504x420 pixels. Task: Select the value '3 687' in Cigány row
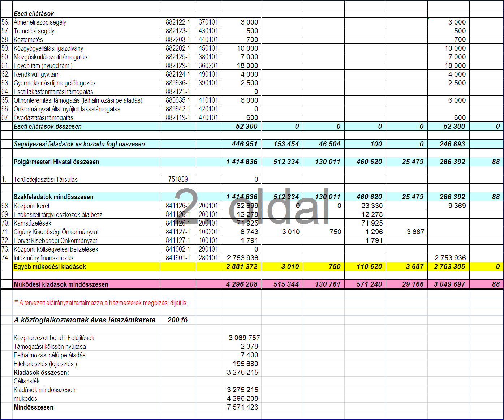415,232
